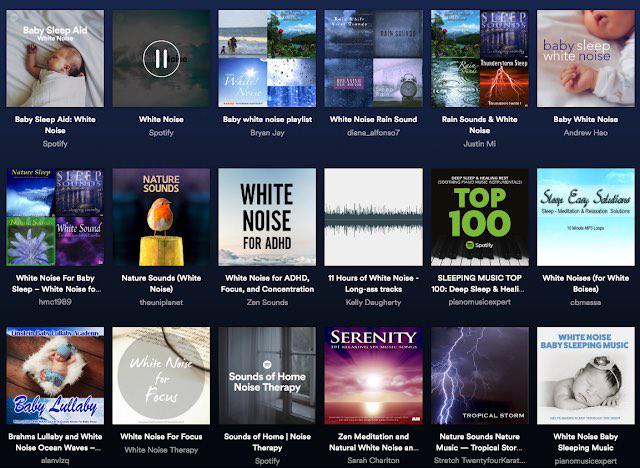640x468 pixels.
Task: Click the 'Baby white noise playlist' title
Action: [x=267, y=119]
